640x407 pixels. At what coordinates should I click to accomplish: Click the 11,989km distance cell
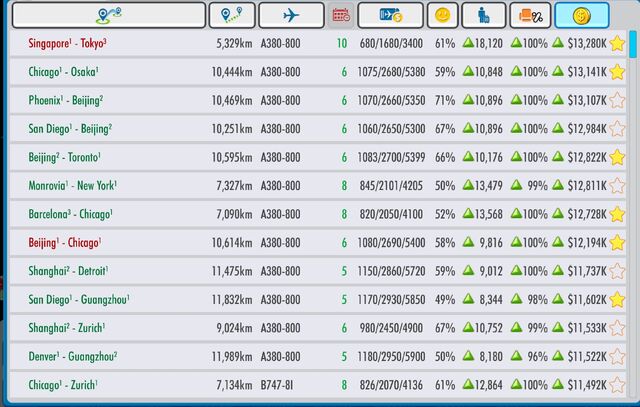pyautogui.click(x=232, y=356)
